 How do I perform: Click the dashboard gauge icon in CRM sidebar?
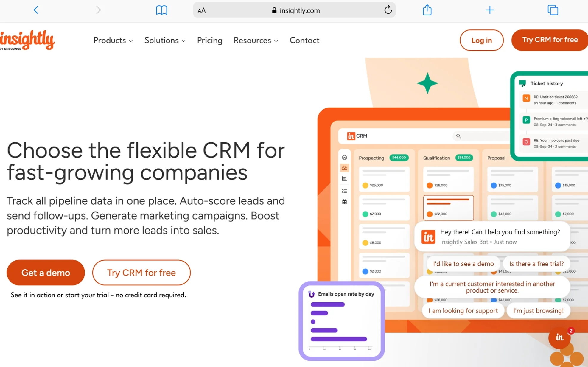(344, 168)
